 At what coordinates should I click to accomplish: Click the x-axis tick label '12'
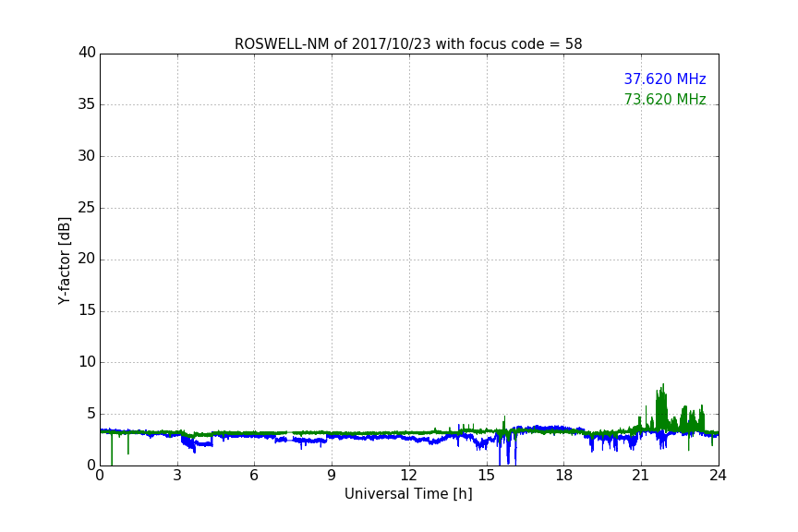pos(408,476)
